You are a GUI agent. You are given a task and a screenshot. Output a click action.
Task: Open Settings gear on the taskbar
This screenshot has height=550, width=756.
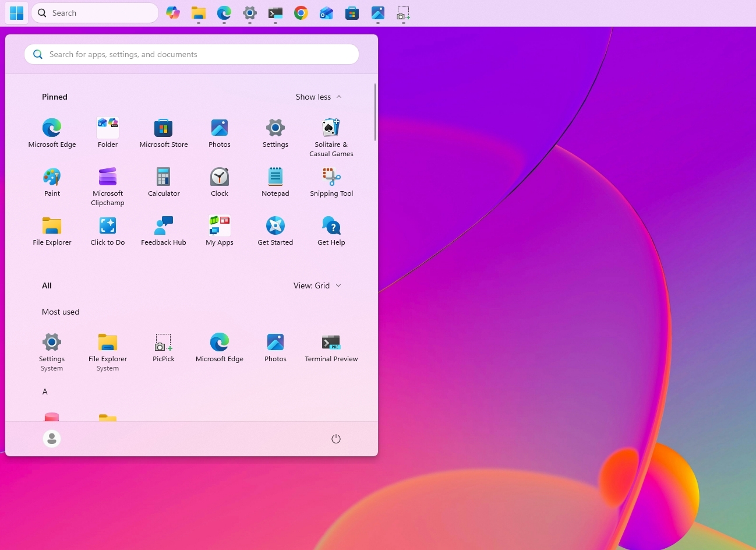[250, 13]
